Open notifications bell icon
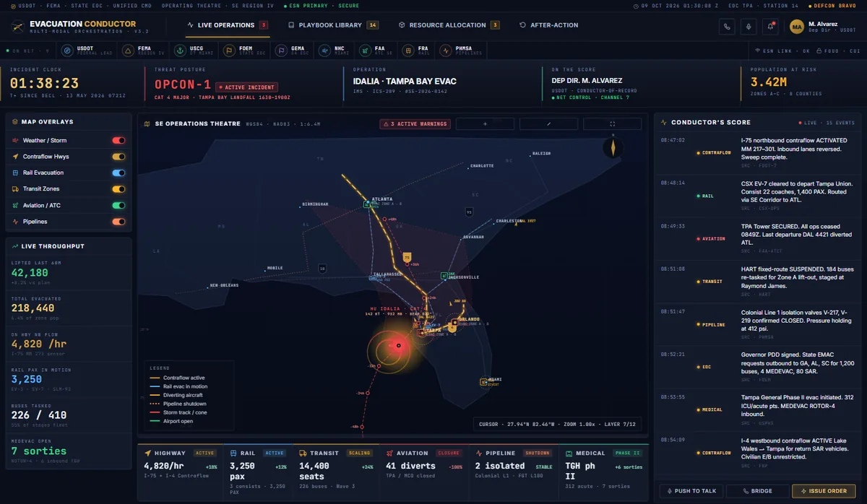The width and height of the screenshot is (867, 504). point(771,27)
